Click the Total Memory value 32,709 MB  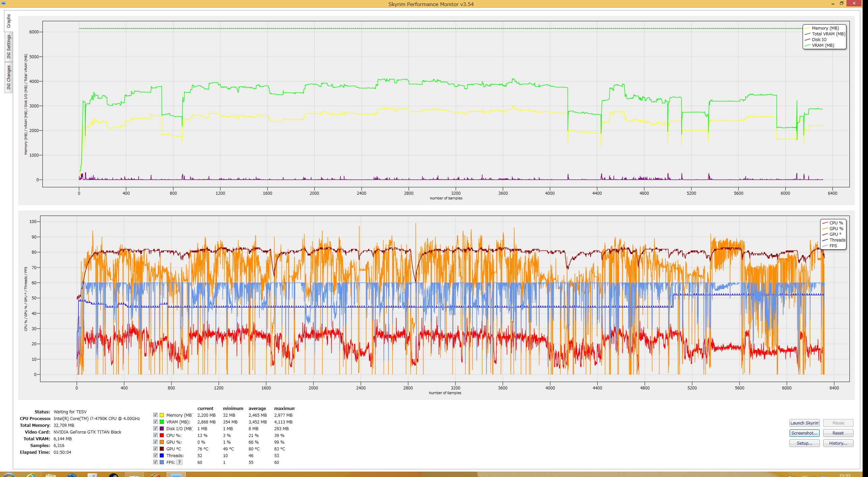(64, 425)
